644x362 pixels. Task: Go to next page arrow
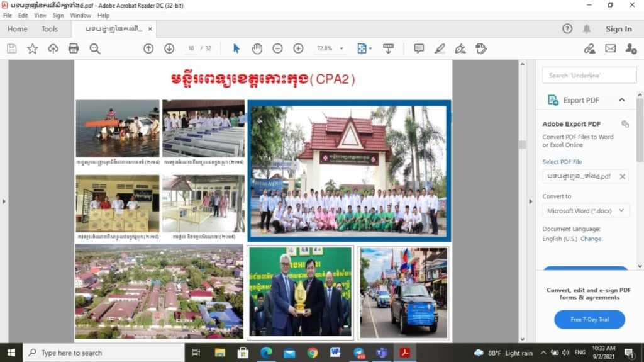coord(169,48)
